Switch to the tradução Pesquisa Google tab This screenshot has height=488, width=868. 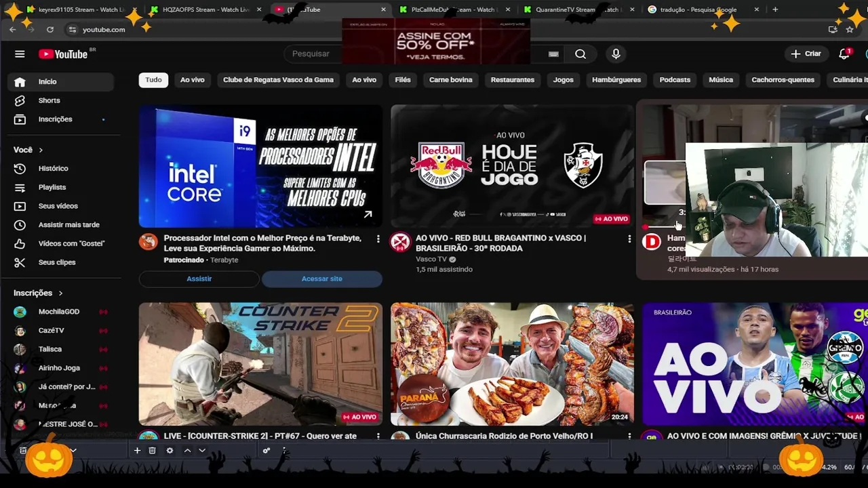point(703,9)
